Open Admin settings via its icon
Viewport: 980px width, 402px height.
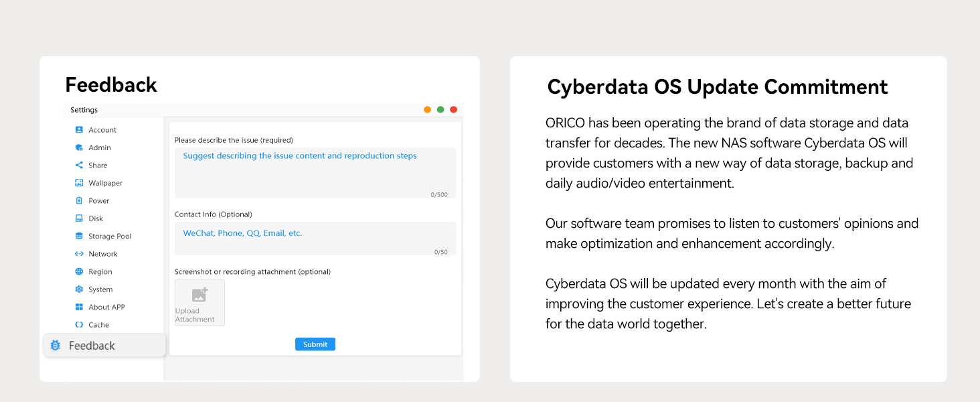[78, 147]
